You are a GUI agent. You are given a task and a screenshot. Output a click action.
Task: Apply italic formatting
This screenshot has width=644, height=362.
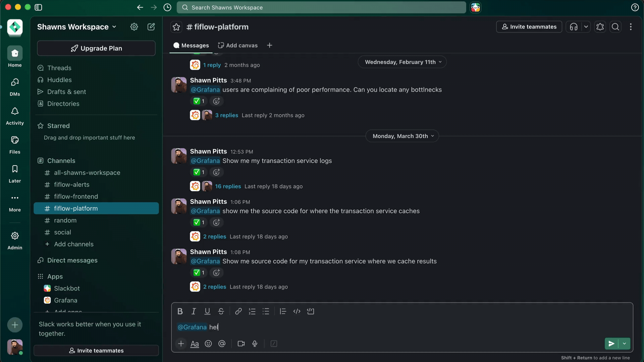[194, 311]
